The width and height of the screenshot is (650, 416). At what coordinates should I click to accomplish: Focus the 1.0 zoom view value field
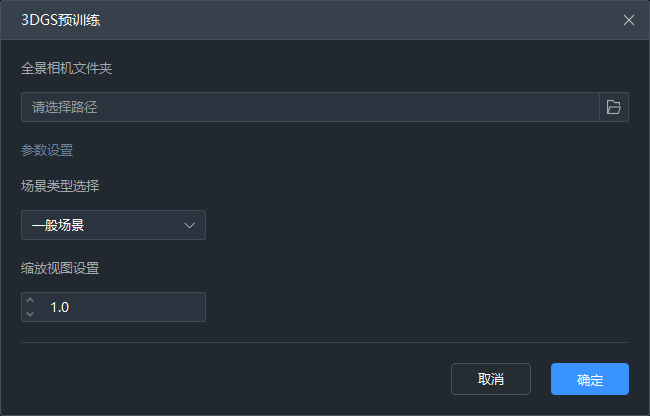(122, 307)
